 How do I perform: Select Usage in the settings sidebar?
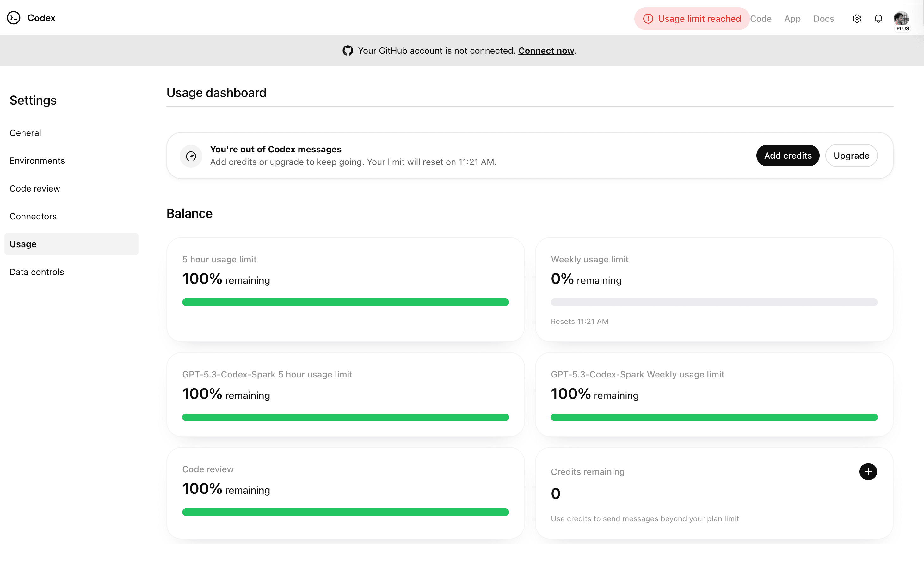[x=23, y=244]
